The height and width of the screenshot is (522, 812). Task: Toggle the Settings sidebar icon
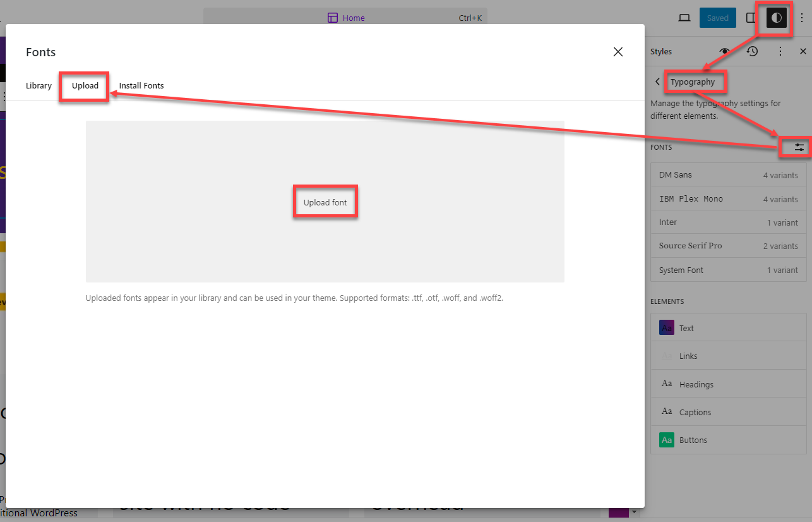tap(751, 18)
